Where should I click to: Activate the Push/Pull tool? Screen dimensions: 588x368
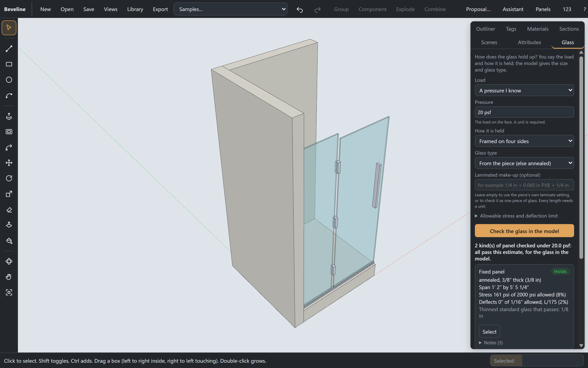tap(9, 116)
